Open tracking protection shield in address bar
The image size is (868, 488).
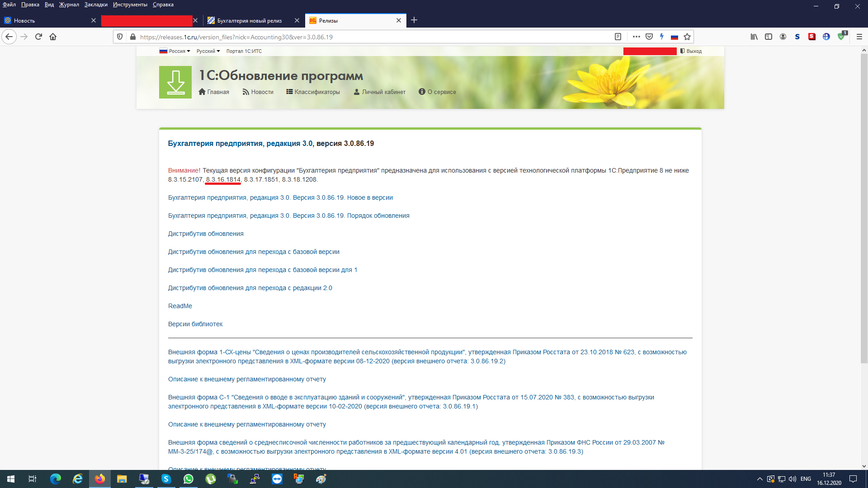120,37
